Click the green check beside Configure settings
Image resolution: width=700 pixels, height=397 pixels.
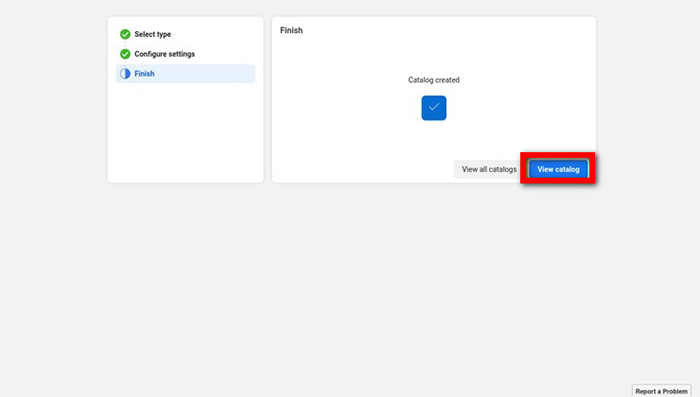(x=125, y=54)
